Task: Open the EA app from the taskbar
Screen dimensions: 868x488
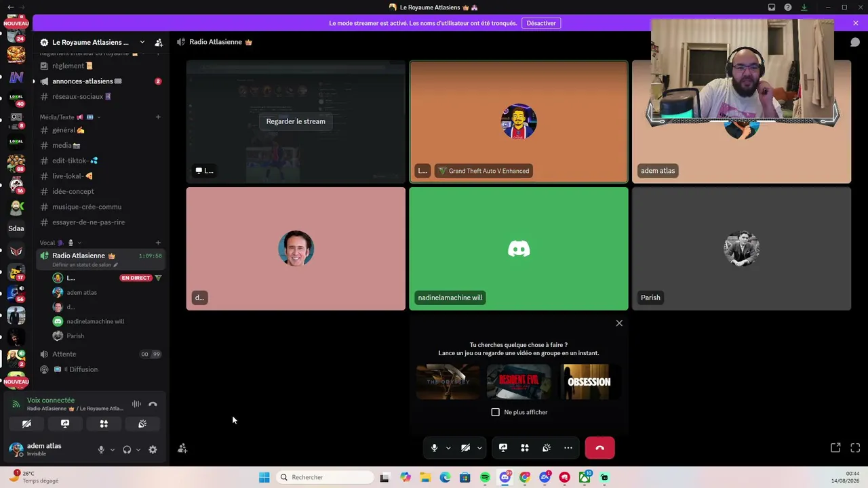Action: [x=545, y=477]
